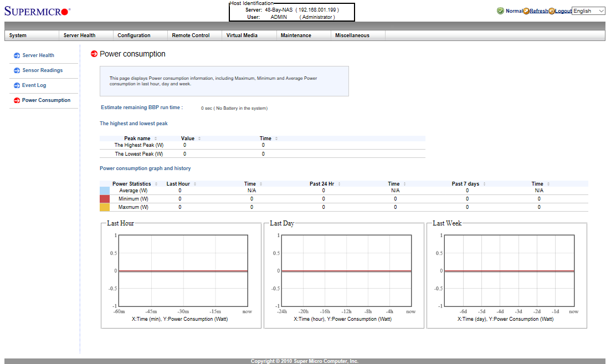Click the red arrow icon beside page title
The width and height of the screenshot is (616, 364).
pos(94,54)
